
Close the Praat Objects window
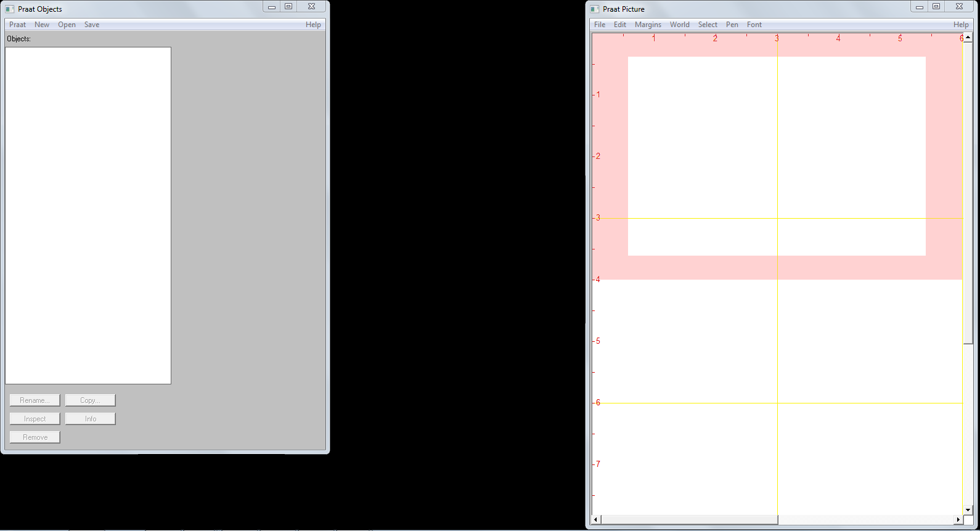point(312,6)
